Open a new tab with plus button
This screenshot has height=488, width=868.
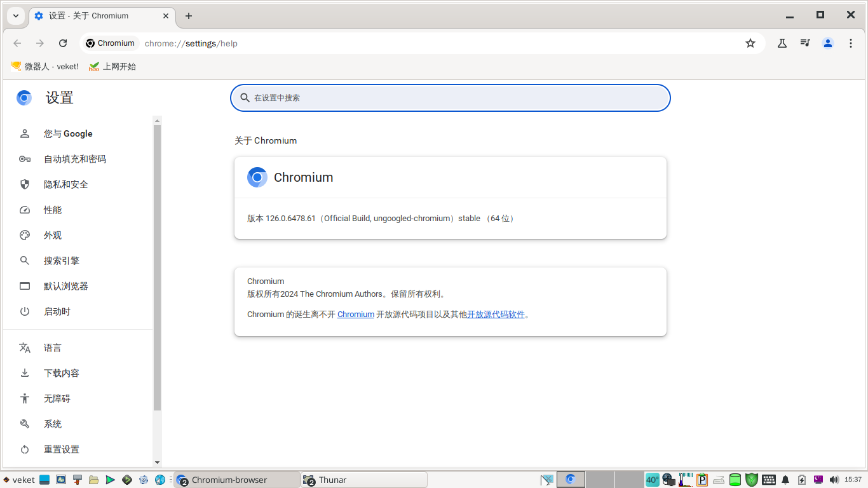[189, 16]
